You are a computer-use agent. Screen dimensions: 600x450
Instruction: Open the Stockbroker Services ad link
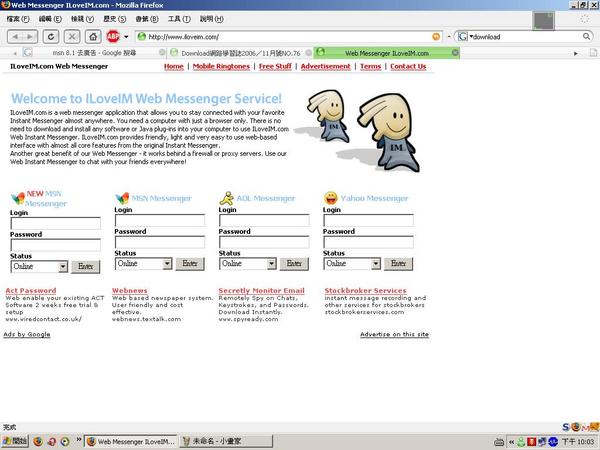click(x=365, y=291)
